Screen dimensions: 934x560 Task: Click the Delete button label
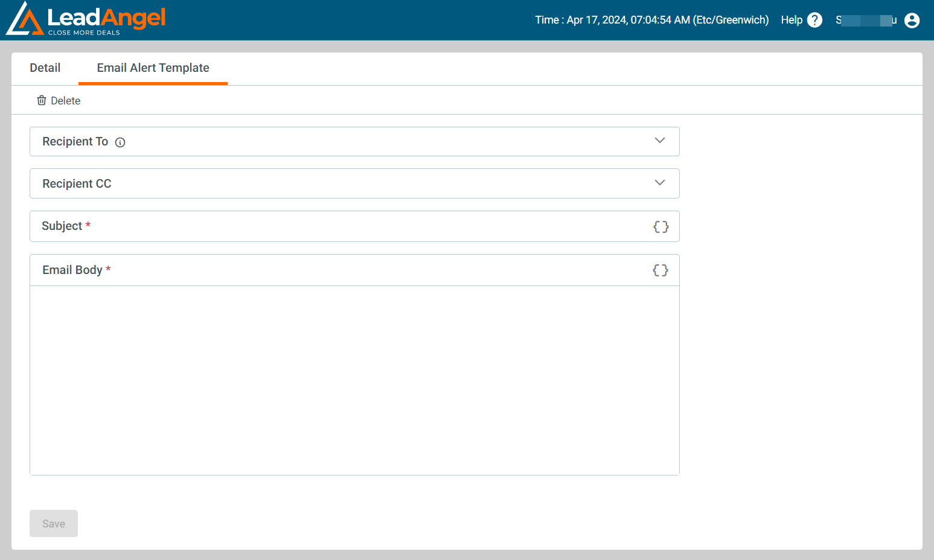[x=65, y=101]
